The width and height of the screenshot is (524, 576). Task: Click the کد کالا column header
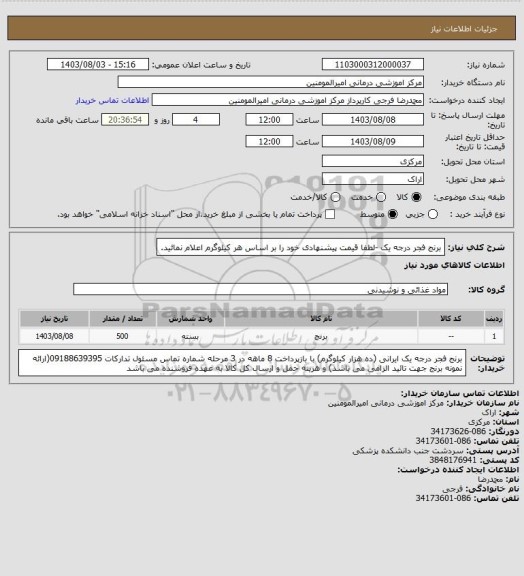tap(451, 319)
